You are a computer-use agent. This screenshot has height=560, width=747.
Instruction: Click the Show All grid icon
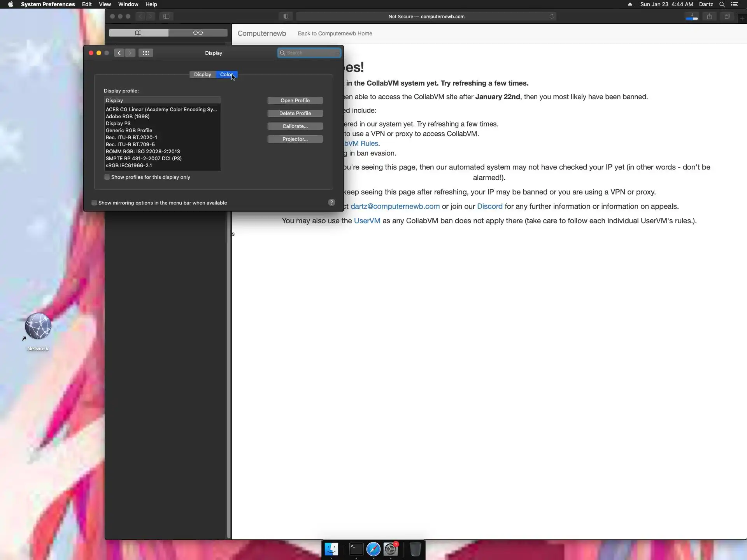coord(146,53)
